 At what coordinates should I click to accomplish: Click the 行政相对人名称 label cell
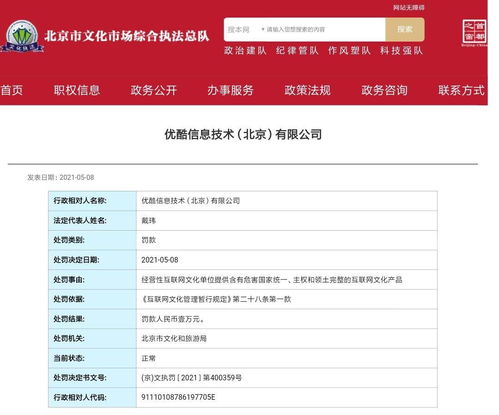pos(92,201)
